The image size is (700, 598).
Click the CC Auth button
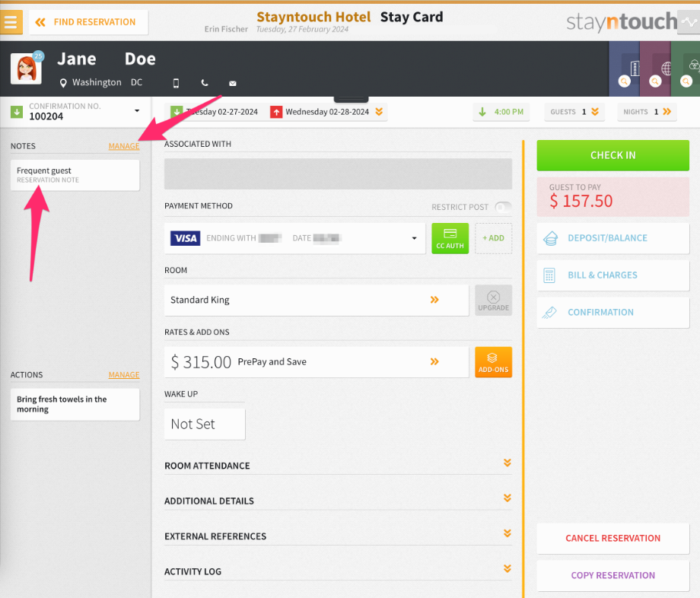click(x=450, y=238)
